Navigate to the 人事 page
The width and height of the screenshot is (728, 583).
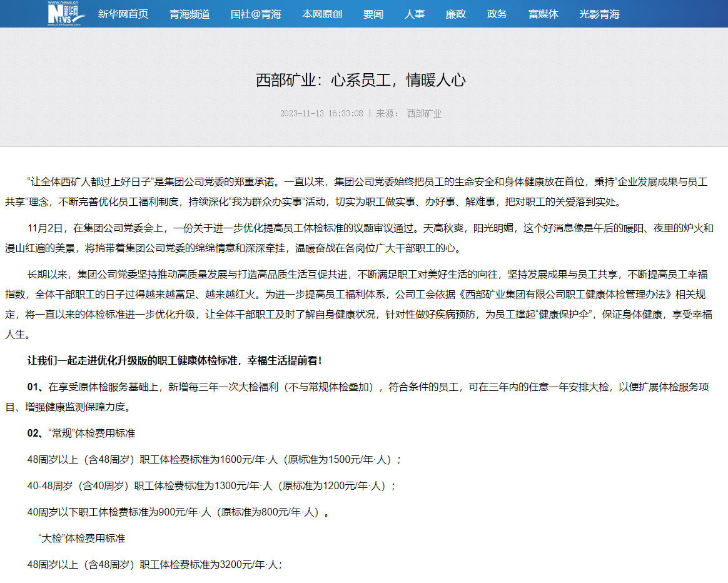[x=415, y=14]
